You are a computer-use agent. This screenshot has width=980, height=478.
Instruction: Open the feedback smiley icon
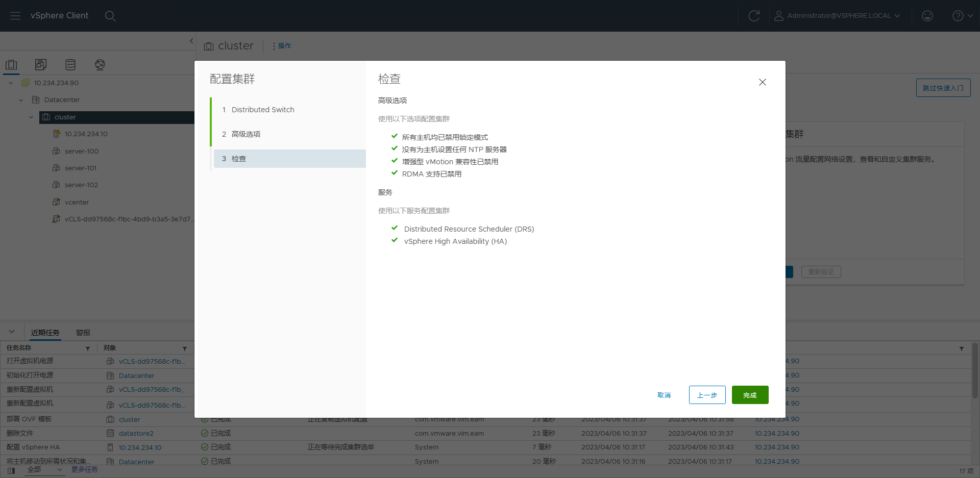tap(927, 16)
